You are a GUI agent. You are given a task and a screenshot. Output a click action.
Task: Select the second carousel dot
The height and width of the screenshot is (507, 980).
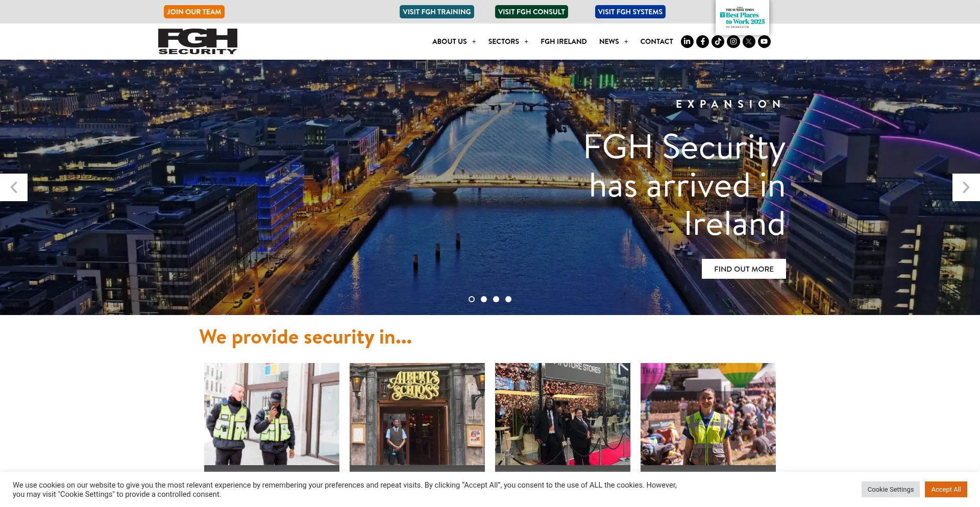(x=484, y=299)
